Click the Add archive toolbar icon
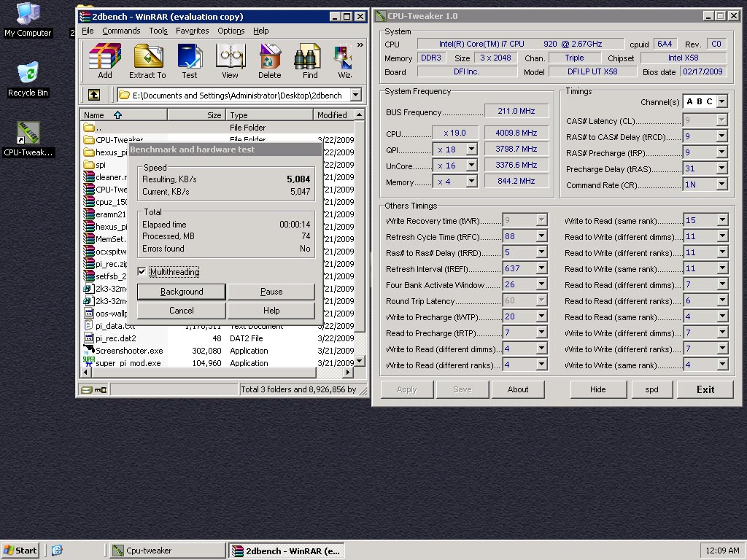747x560 pixels. point(105,61)
